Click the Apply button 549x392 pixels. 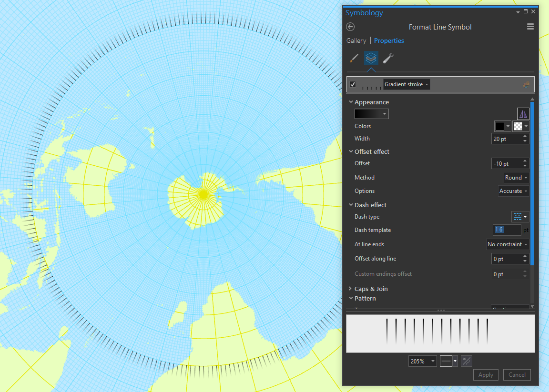486,374
